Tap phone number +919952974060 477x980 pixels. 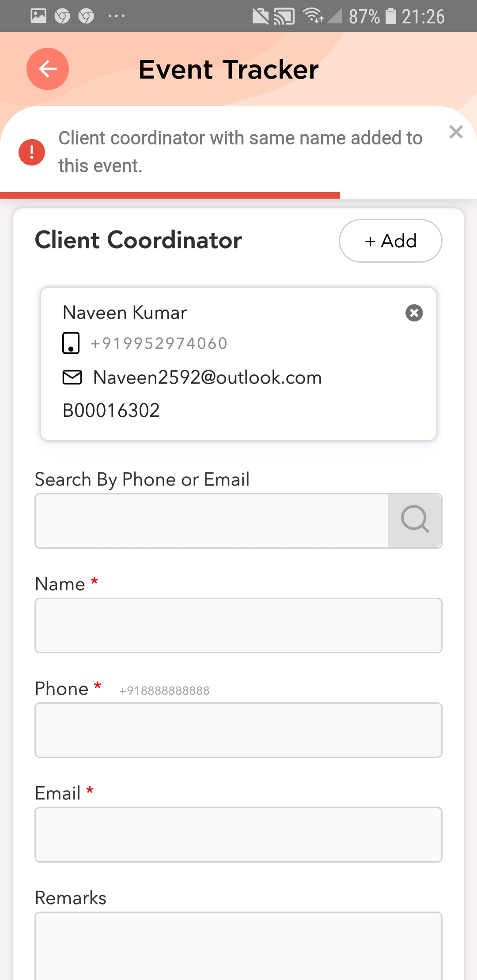pos(159,343)
